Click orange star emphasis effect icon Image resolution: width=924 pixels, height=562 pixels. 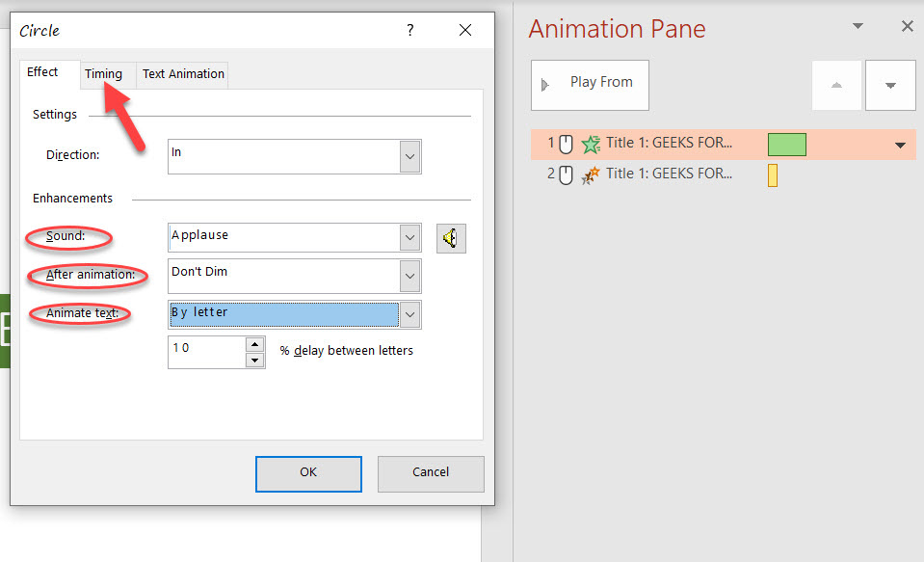coord(591,174)
